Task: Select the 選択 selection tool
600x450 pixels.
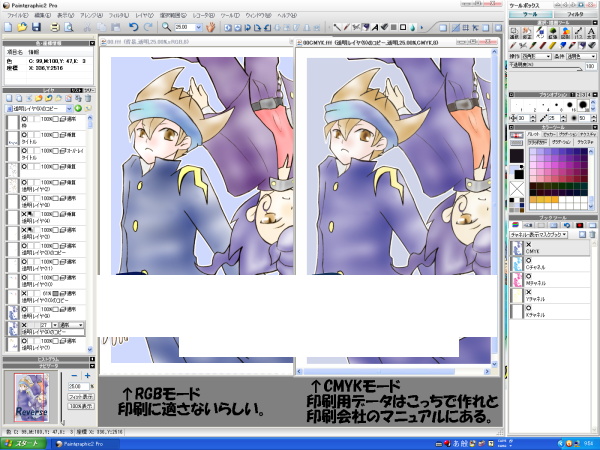Action: 514,33
